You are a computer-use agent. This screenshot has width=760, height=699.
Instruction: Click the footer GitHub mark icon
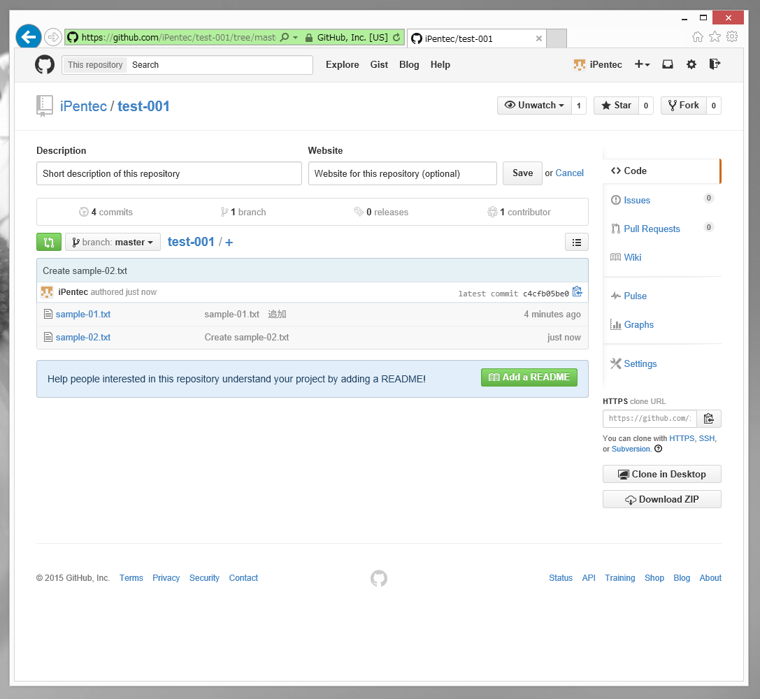(379, 578)
